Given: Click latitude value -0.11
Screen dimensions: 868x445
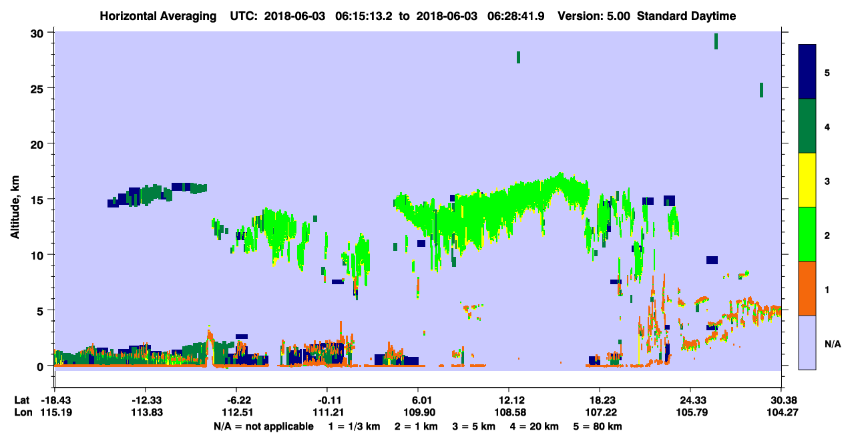Looking at the screenshot, I should point(327,400).
